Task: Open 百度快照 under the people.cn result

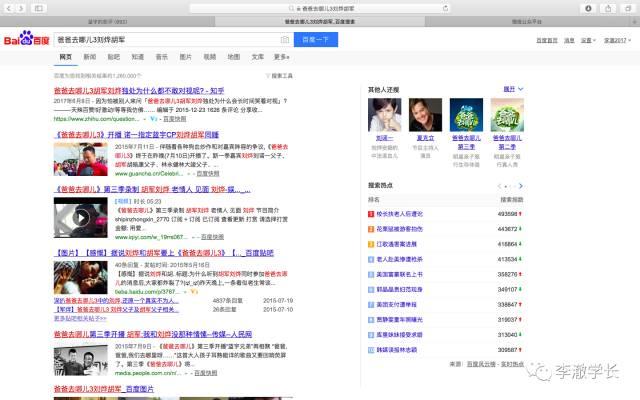Action: click(205, 373)
